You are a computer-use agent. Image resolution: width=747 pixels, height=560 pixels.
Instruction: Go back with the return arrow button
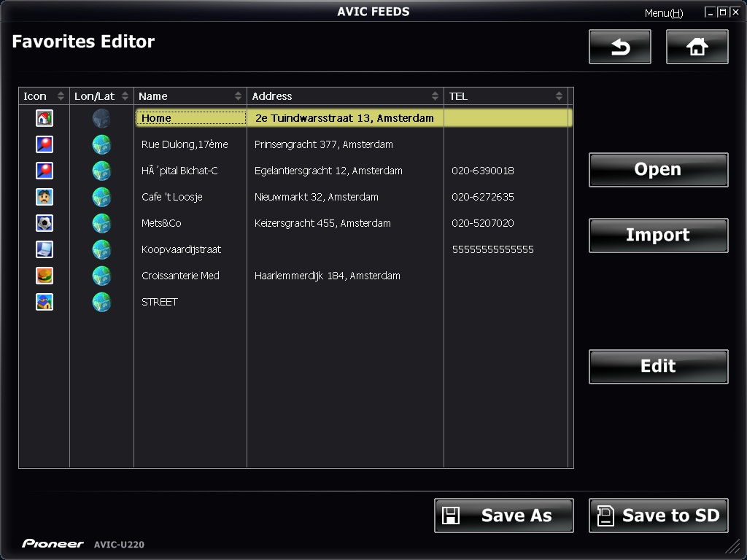pyautogui.click(x=620, y=47)
